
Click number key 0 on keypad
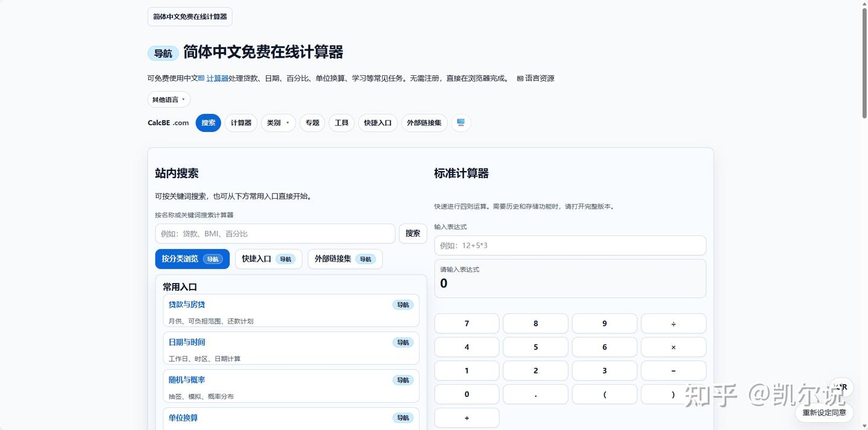(x=467, y=394)
